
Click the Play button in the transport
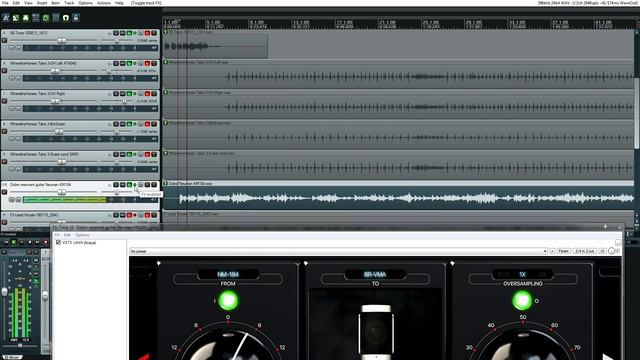click(14, 242)
